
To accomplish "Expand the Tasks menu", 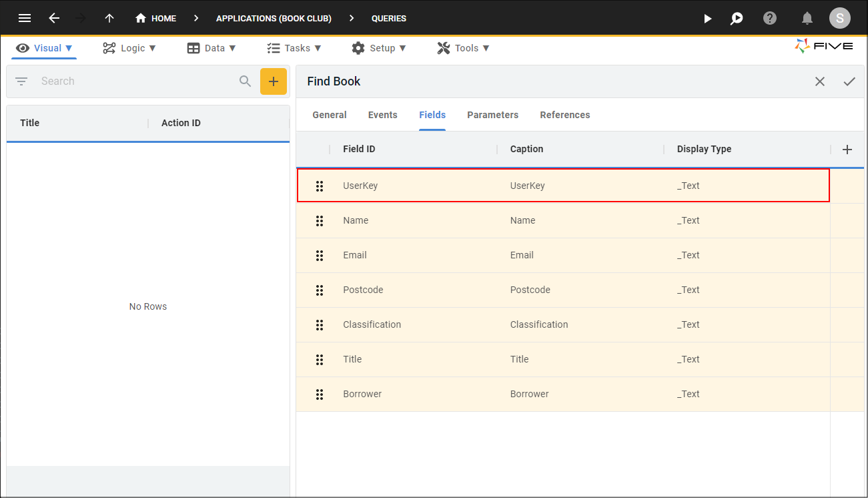I will 294,48.
